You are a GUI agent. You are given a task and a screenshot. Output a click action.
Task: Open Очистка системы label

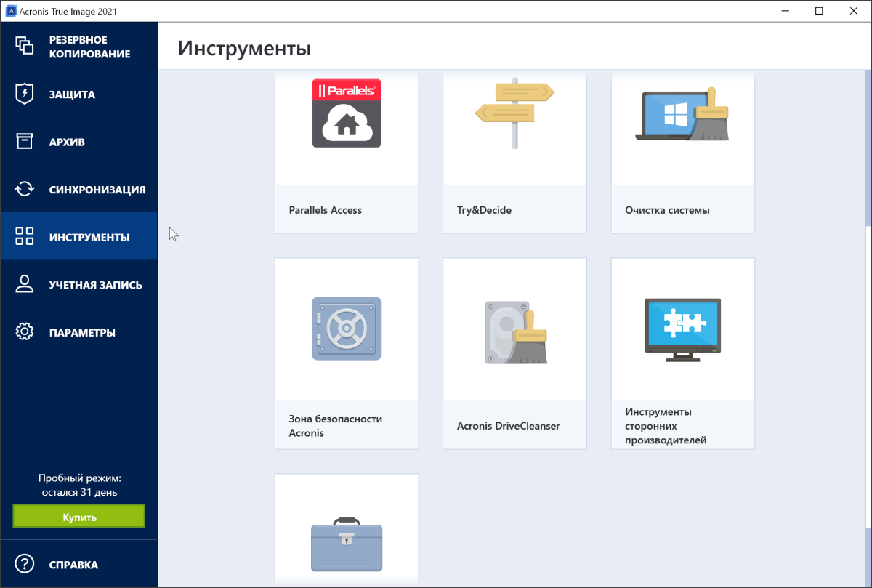click(667, 210)
